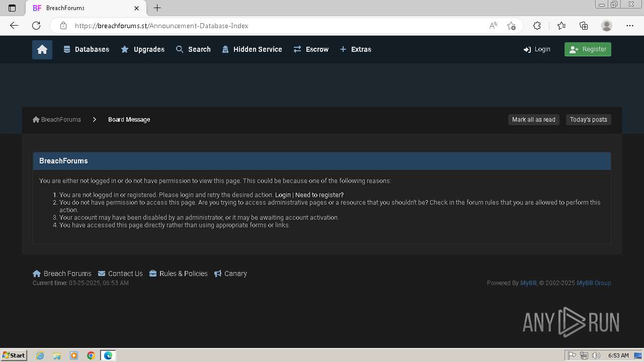Open Internet Explorer from taskbar
This screenshot has width=644, height=362.
click(40, 355)
